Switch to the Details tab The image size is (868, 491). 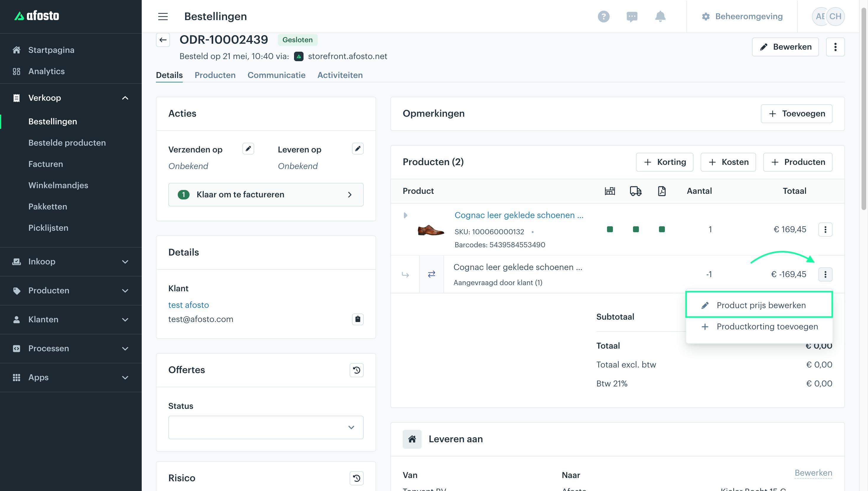click(x=169, y=75)
